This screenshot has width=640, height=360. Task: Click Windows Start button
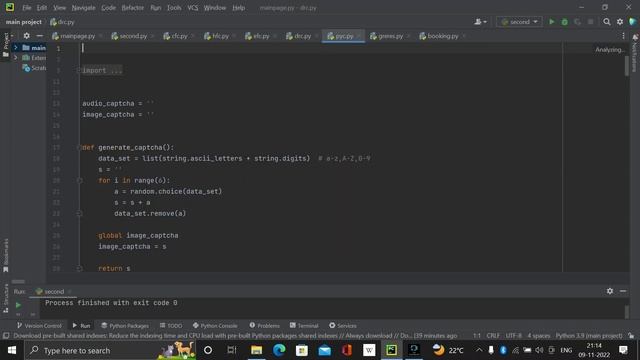pyautogui.click(x=12, y=350)
